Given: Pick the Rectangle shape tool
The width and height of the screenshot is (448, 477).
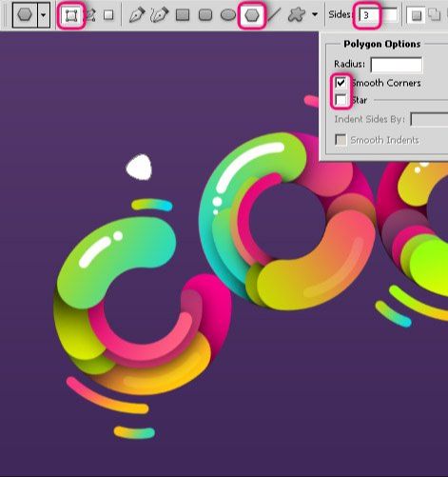Looking at the screenshot, I should (183, 15).
